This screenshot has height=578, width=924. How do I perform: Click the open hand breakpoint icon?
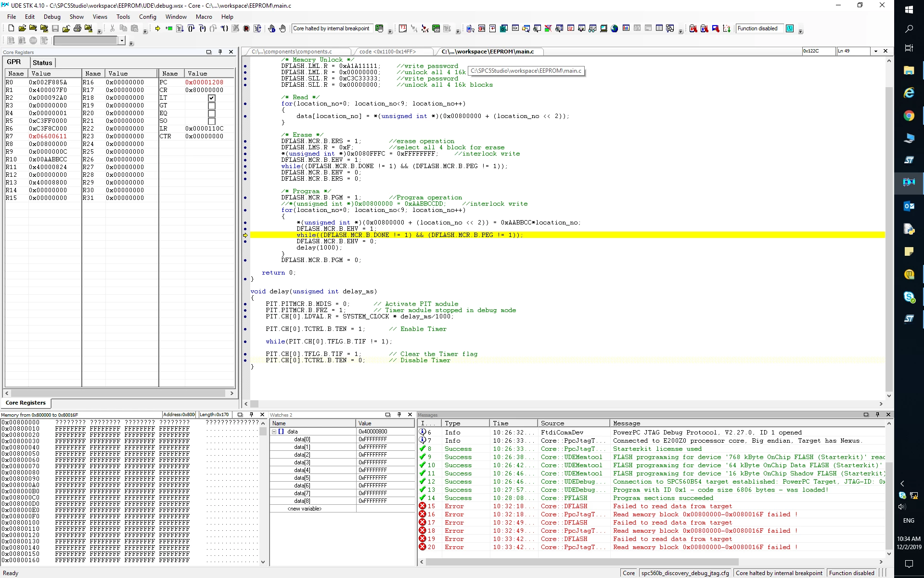pos(282,28)
